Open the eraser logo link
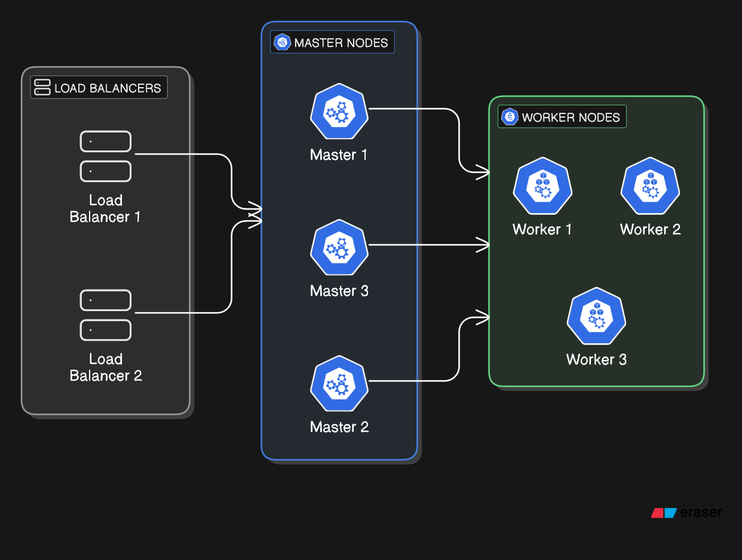742x560 pixels. [x=687, y=512]
